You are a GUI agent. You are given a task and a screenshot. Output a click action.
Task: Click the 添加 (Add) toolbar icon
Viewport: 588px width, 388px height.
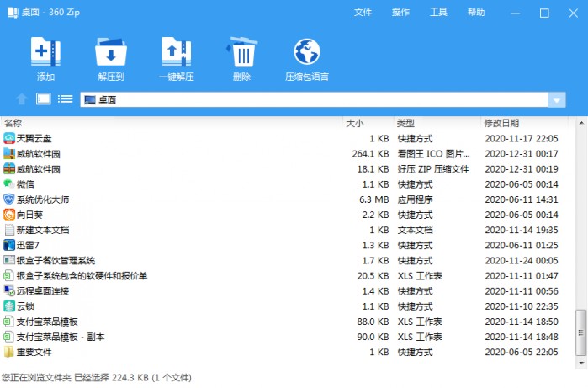coord(45,52)
